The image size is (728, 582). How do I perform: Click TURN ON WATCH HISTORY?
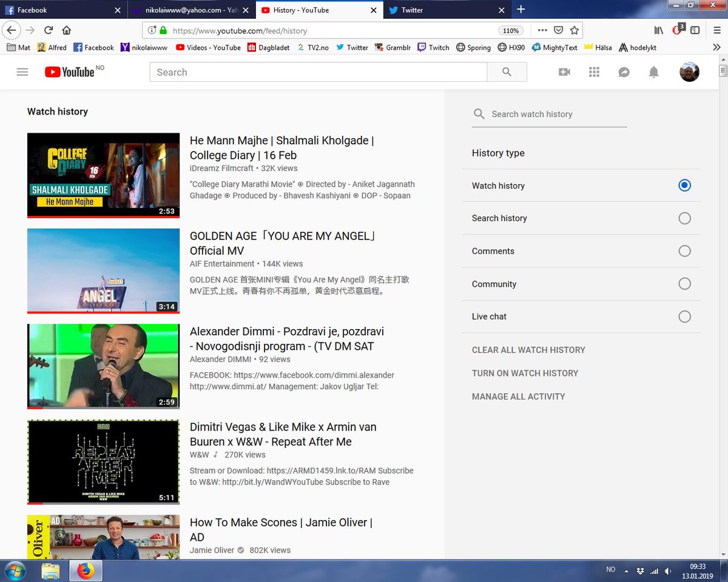click(x=525, y=373)
